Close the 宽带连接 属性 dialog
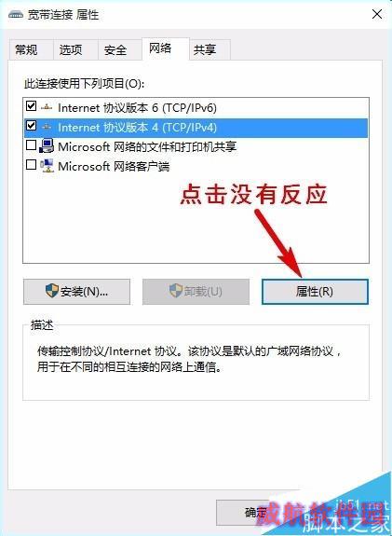 (x=377, y=14)
